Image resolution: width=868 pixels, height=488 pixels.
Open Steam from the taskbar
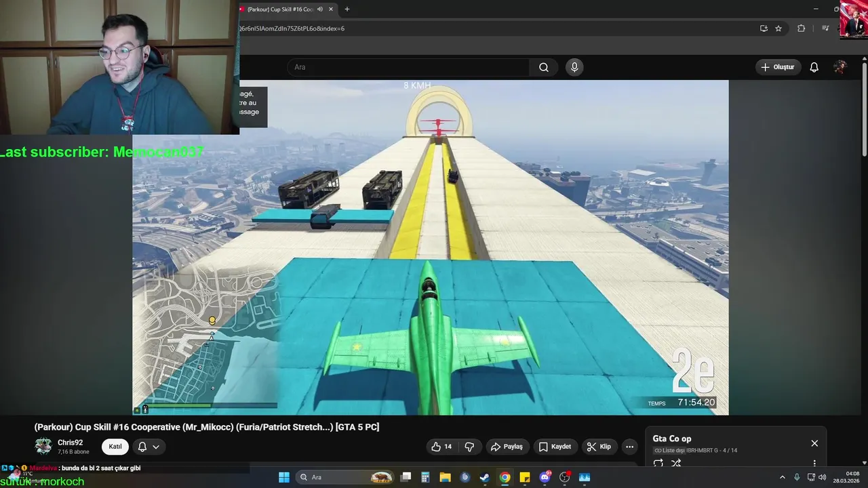pos(485,477)
